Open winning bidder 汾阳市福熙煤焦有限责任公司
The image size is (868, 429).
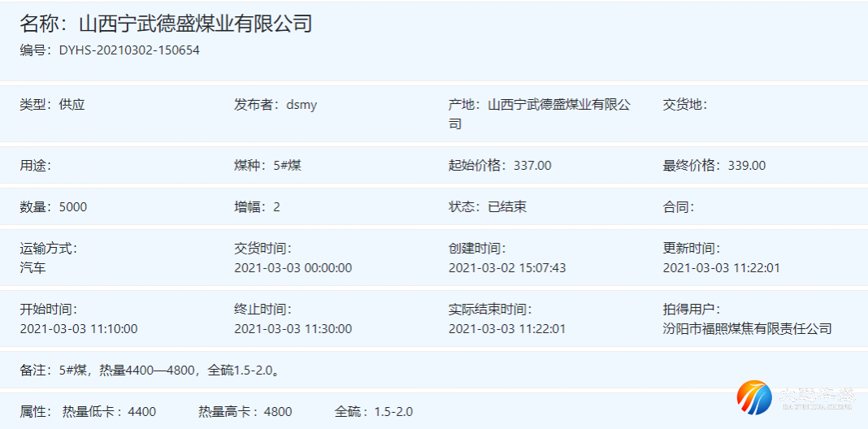(747, 329)
